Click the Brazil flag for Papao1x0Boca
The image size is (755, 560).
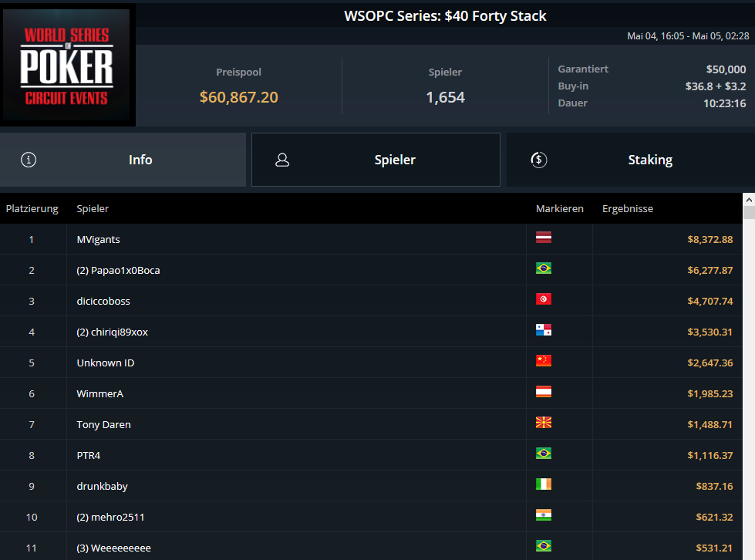[544, 268]
